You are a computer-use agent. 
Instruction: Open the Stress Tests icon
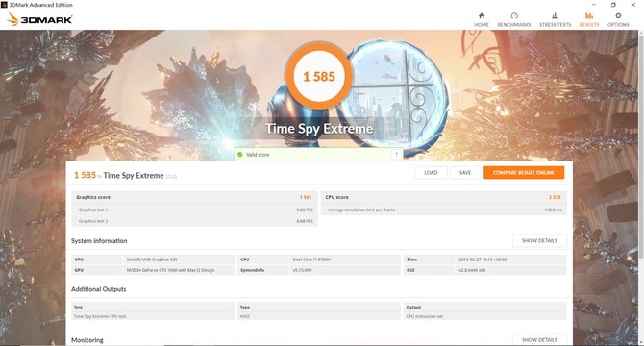[555, 16]
